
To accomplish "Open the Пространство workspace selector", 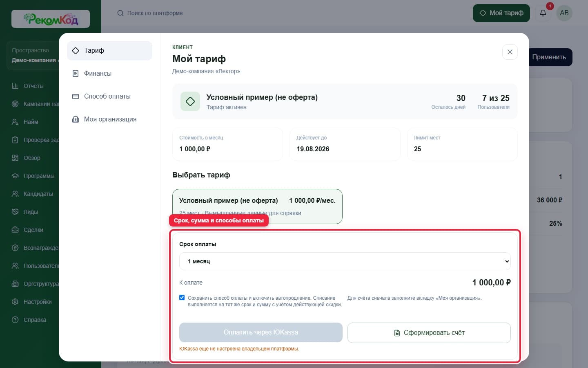I will (x=33, y=55).
